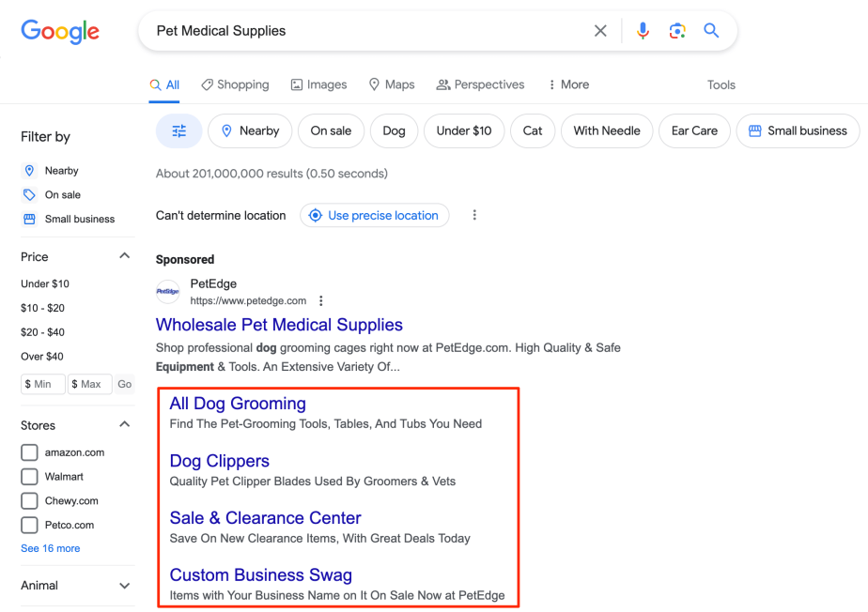Screen dimensions: 868x612
Task: Click the PetEdge logo thumbnail
Action: tap(167, 292)
